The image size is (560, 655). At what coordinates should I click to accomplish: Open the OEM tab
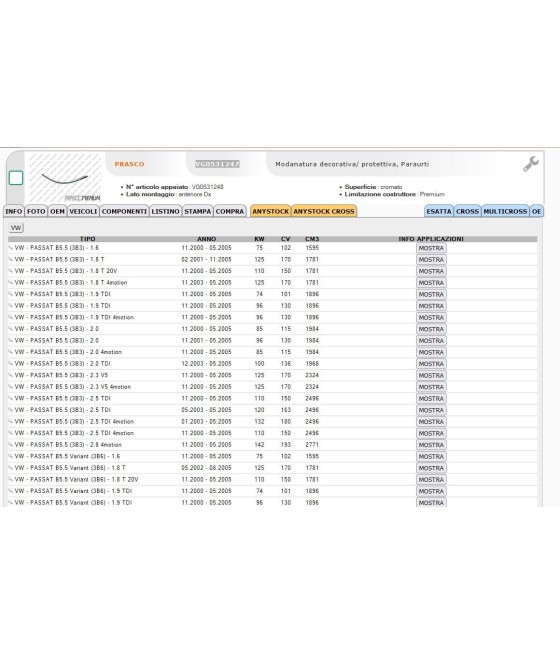coord(58,211)
